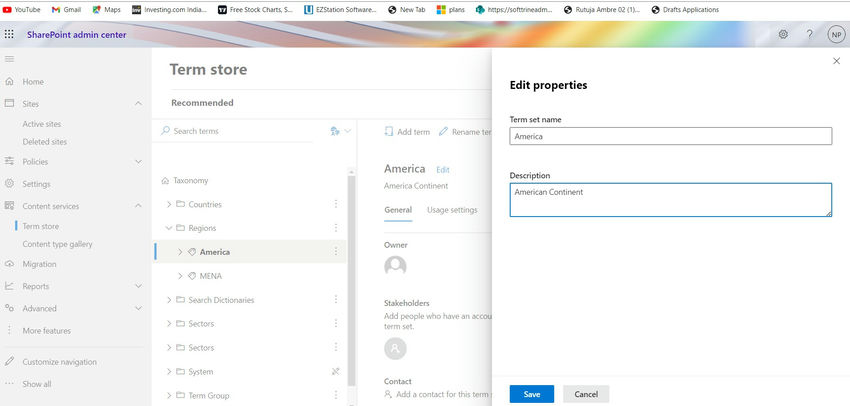Expand the Search Dictionaries group chevron

pyautogui.click(x=169, y=300)
